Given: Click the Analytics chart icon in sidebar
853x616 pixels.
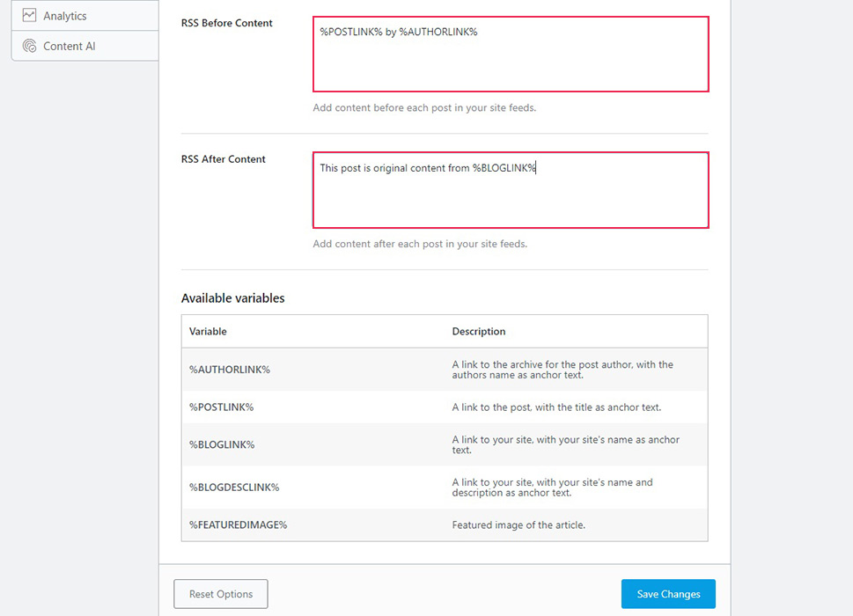Looking at the screenshot, I should point(29,16).
